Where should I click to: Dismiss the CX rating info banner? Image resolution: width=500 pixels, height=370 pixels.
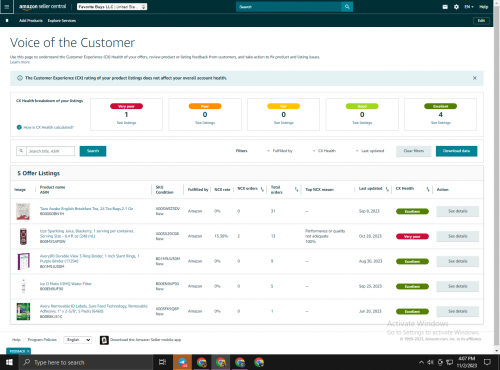tap(475, 78)
